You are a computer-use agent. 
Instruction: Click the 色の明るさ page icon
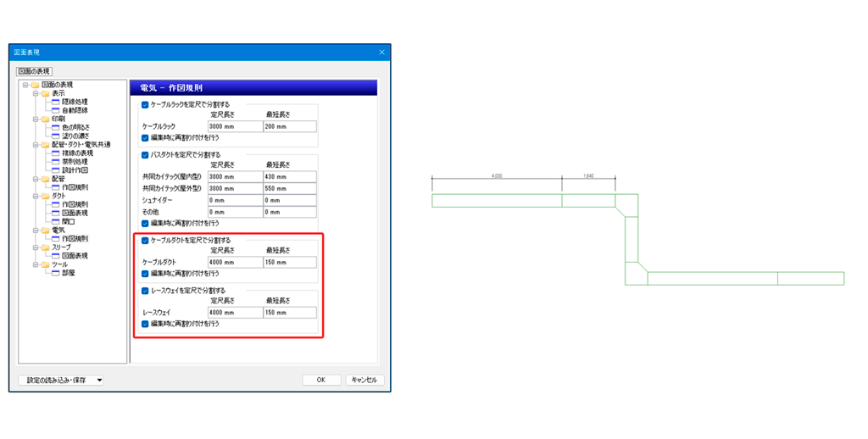55,127
